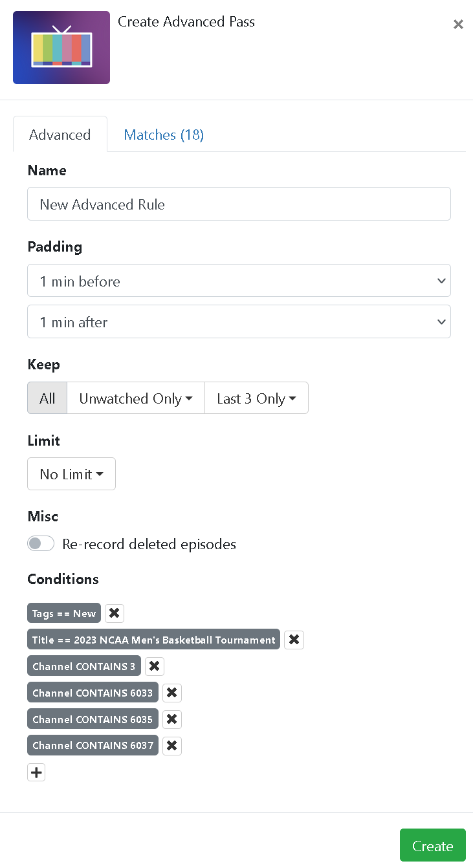Switch to the Matches (18) tab
Screen dimensions: 473x868
click(x=164, y=135)
